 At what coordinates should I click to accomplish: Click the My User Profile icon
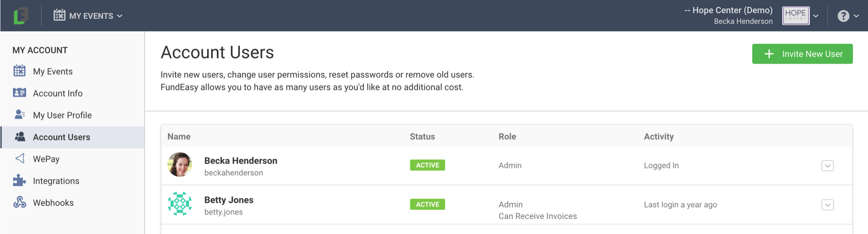click(x=19, y=115)
